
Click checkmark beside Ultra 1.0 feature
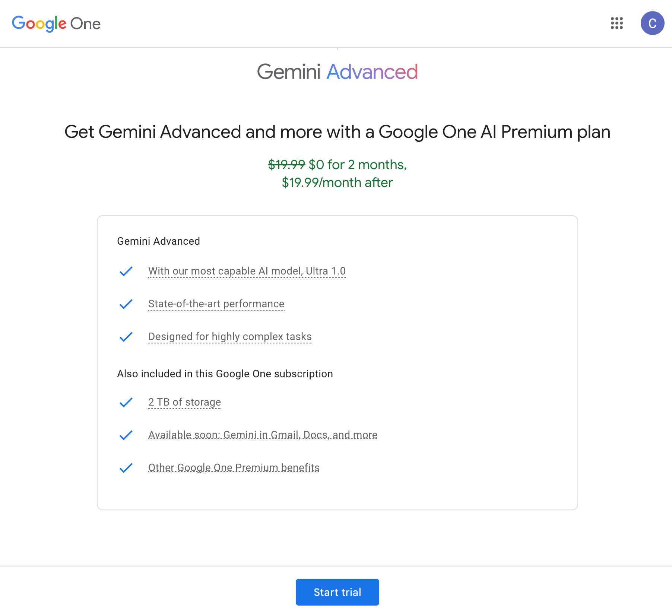pos(126,271)
